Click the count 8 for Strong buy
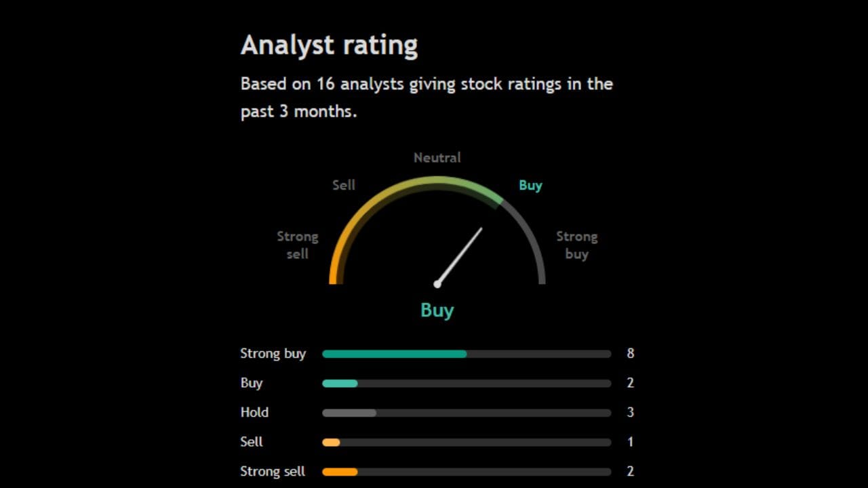The image size is (868, 488). point(630,353)
